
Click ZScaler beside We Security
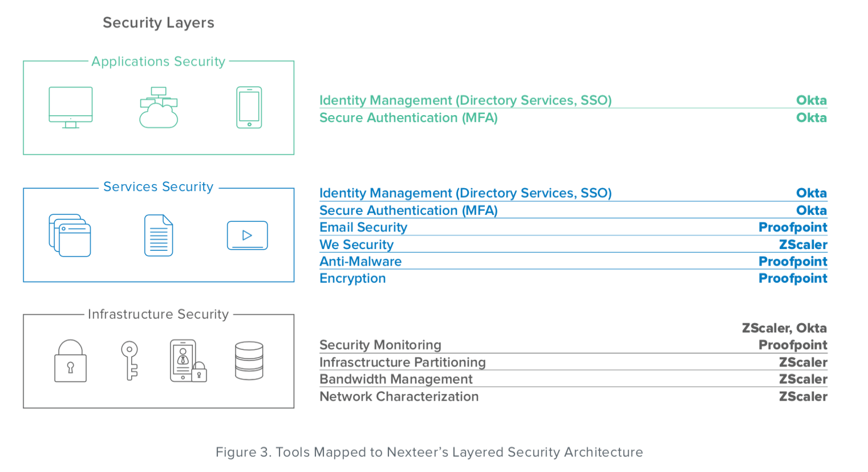point(803,245)
